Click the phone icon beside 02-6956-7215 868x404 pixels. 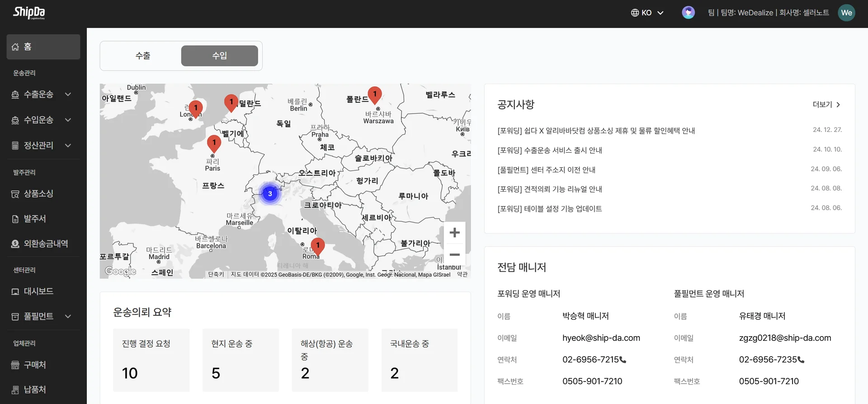[x=623, y=360]
